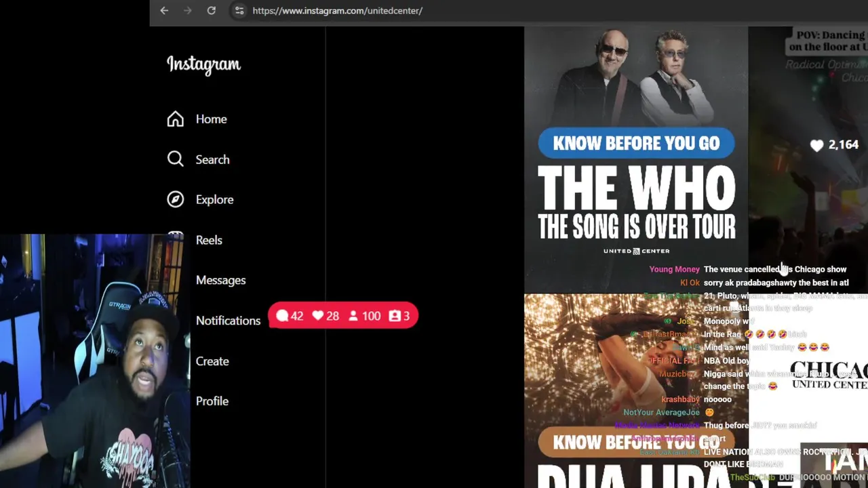Reload the page with the refresh icon
868x488 pixels.
tap(212, 11)
